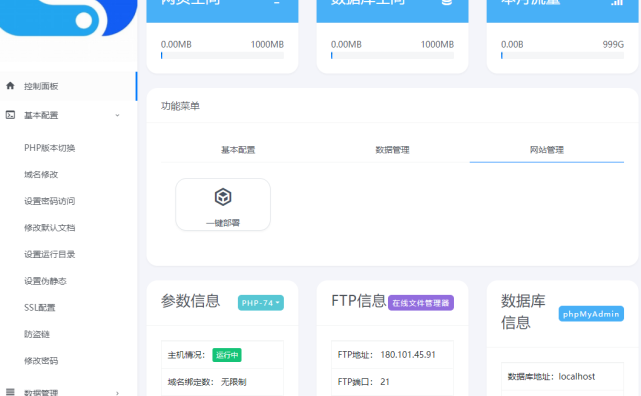
Task: Switch to the 数据管理 tab in 功能菜单
Action: point(392,150)
